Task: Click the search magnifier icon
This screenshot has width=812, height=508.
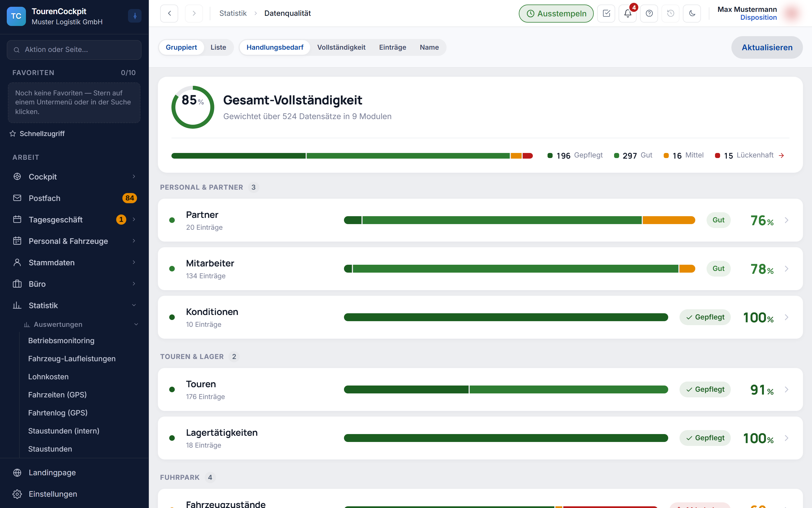Action: point(16,50)
